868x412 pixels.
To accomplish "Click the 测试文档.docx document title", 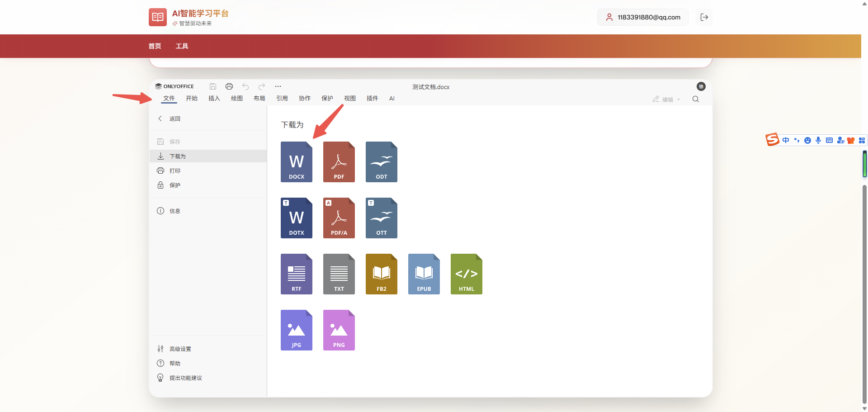I will pos(431,87).
